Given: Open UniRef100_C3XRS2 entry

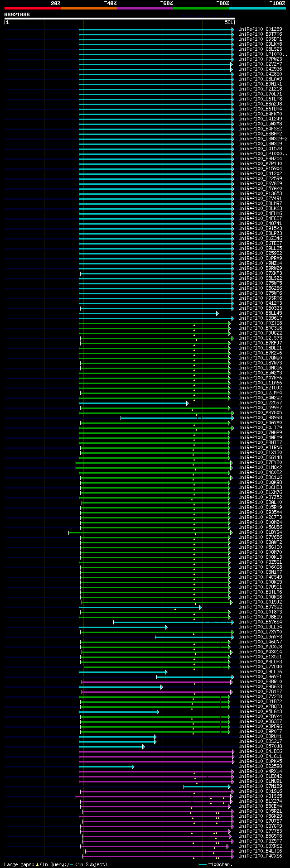Looking at the screenshot, I should (260, 846).
